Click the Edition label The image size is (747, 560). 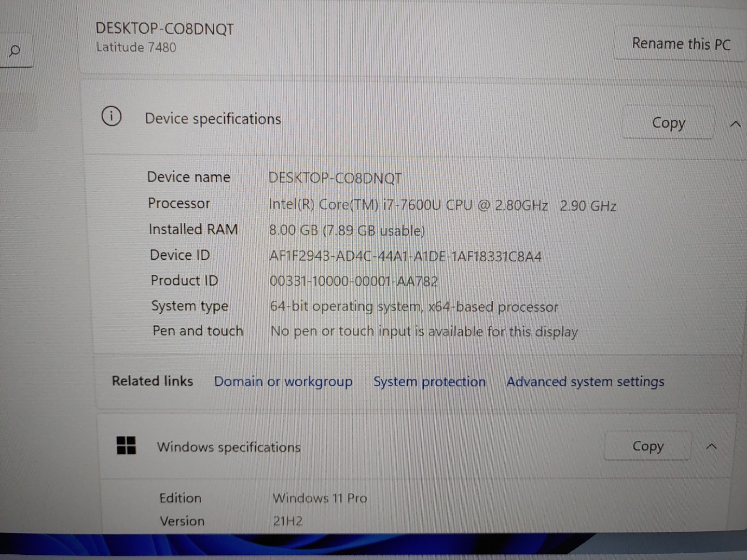(x=180, y=498)
